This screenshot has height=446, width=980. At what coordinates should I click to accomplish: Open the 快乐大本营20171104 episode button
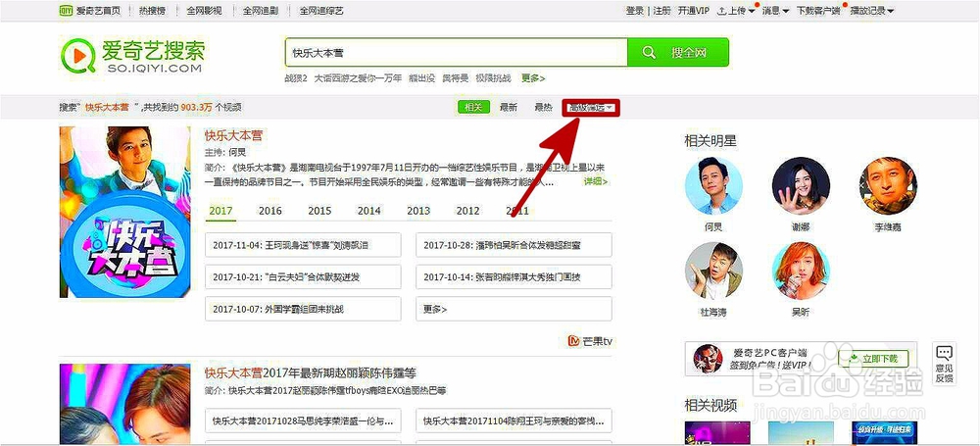click(x=514, y=421)
